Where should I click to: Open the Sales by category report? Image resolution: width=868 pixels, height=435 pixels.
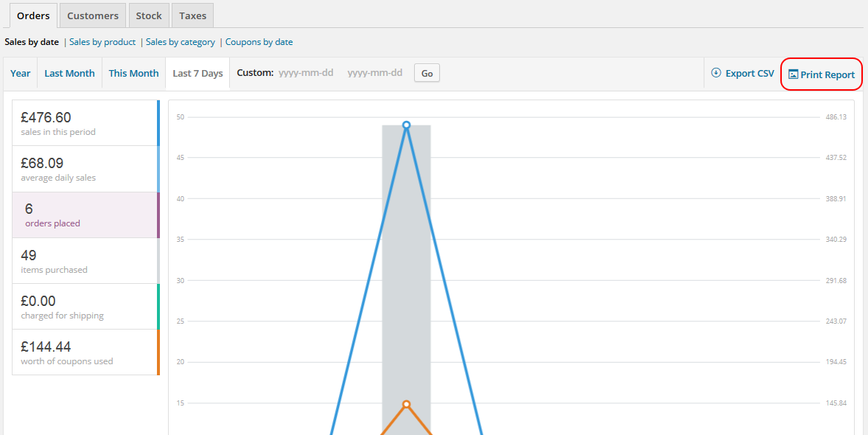[x=181, y=42]
